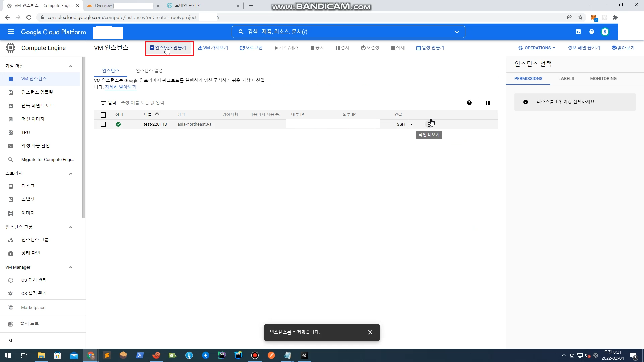Image resolution: width=644 pixels, height=362 pixels.
Task: Collapse the 가상 머신 sidebar section
Action: (70, 66)
